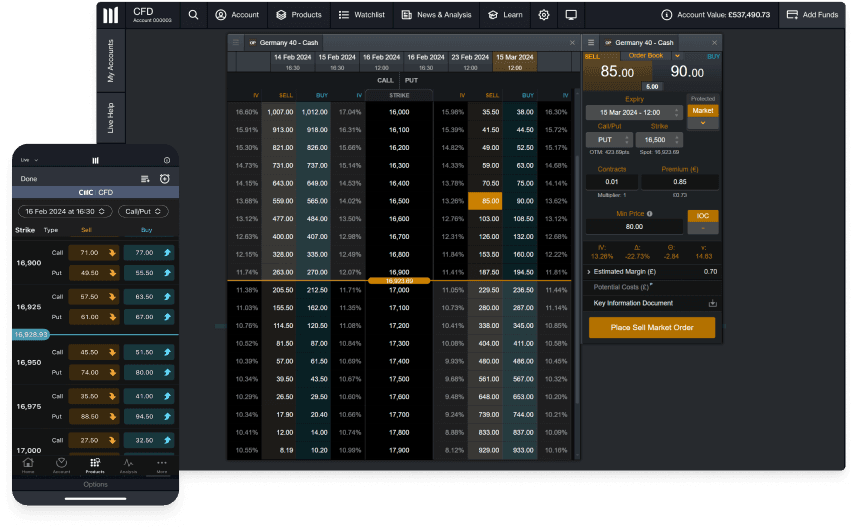The width and height of the screenshot is (855, 528).
Task: Open the Expiry date dropdown in order ticket
Action: click(633, 112)
